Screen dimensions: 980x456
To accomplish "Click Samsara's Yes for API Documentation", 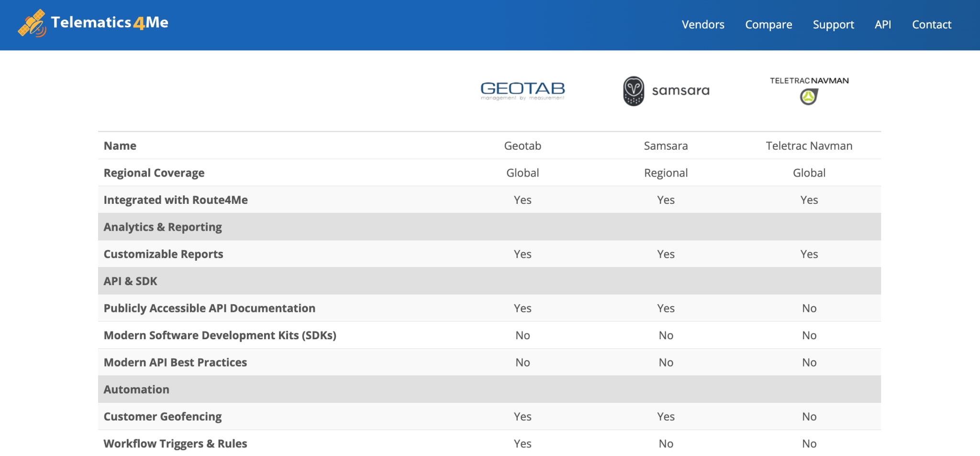I will [666, 308].
